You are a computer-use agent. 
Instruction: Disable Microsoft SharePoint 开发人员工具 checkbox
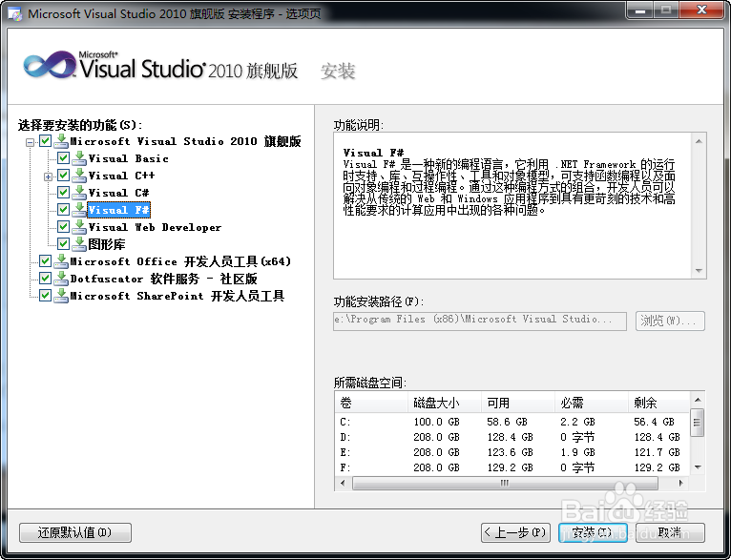(x=45, y=296)
